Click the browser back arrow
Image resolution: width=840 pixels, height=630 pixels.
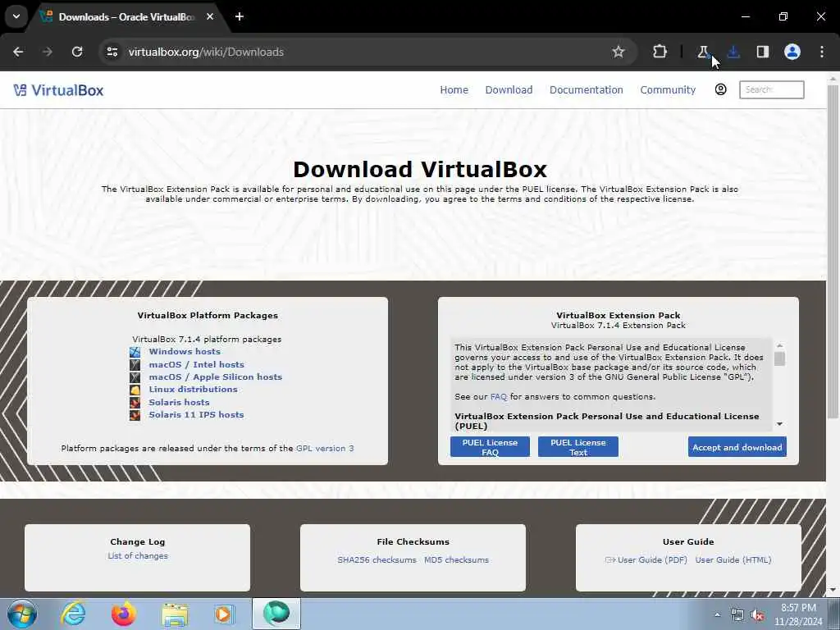(18, 52)
